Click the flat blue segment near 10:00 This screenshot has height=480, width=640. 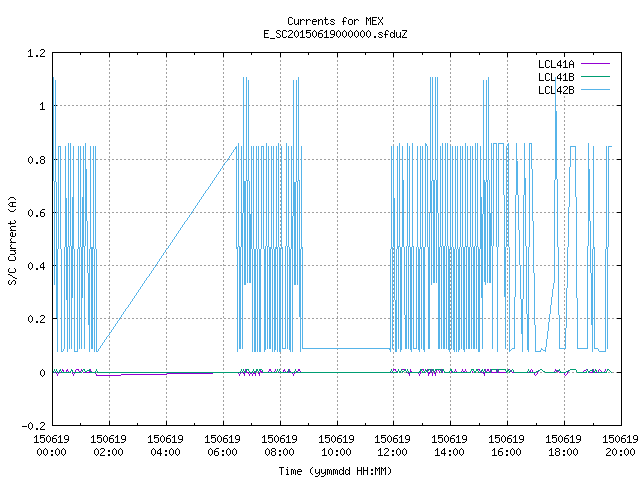click(346, 349)
